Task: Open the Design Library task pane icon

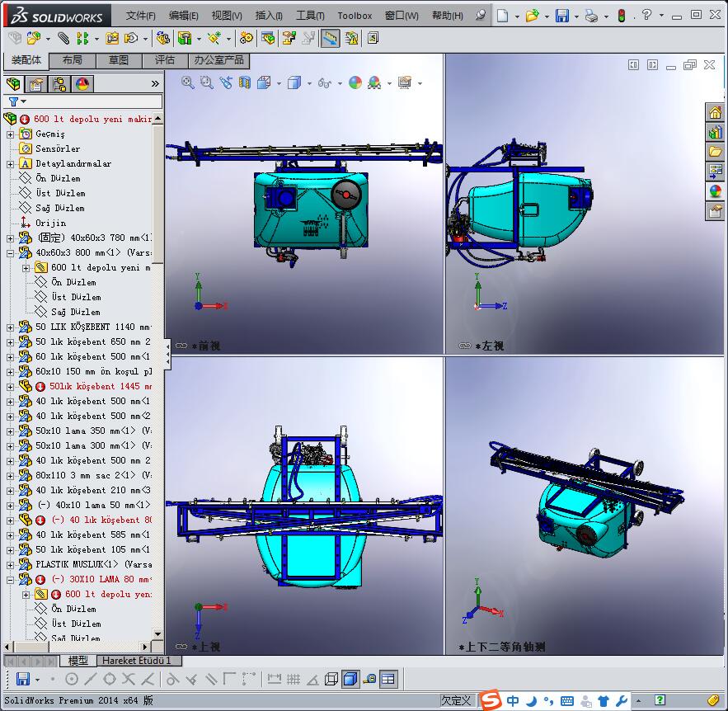Action: (x=715, y=132)
